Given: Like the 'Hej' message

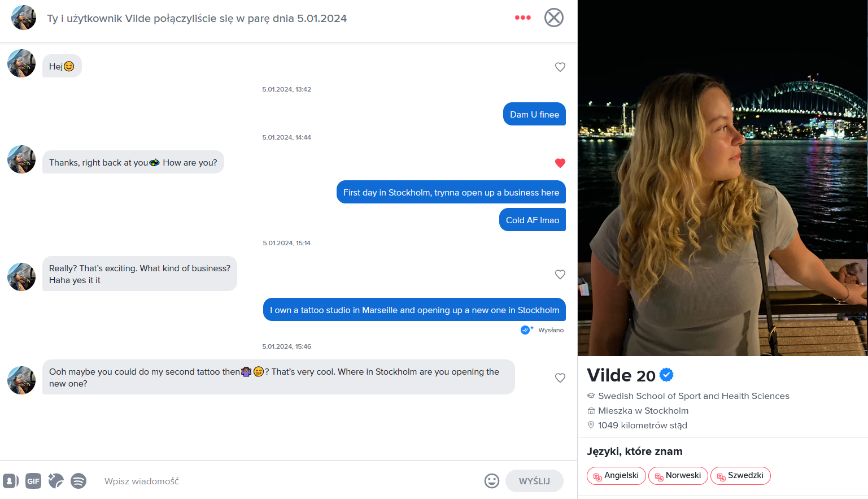Looking at the screenshot, I should [560, 67].
